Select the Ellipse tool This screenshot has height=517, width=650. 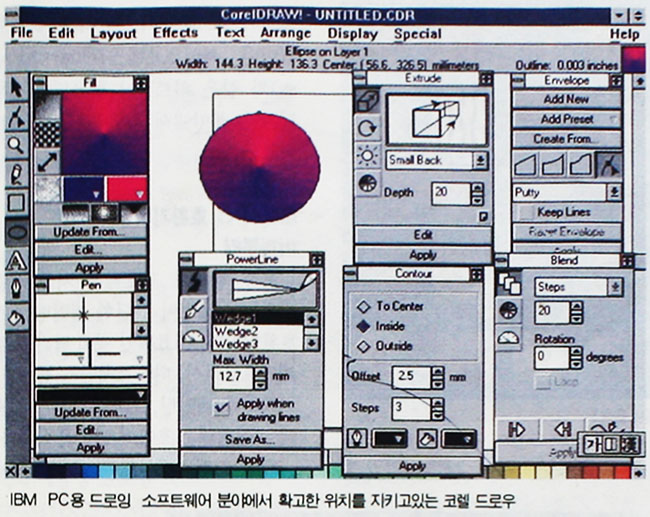tap(17, 232)
